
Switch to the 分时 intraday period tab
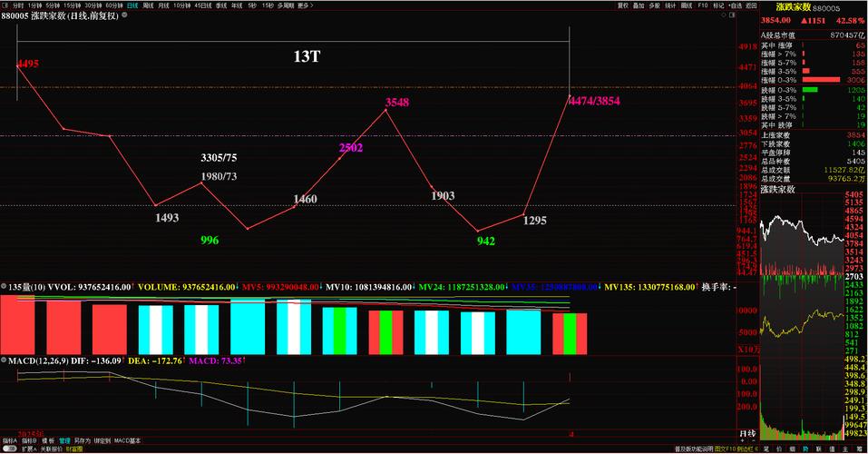(18, 5)
